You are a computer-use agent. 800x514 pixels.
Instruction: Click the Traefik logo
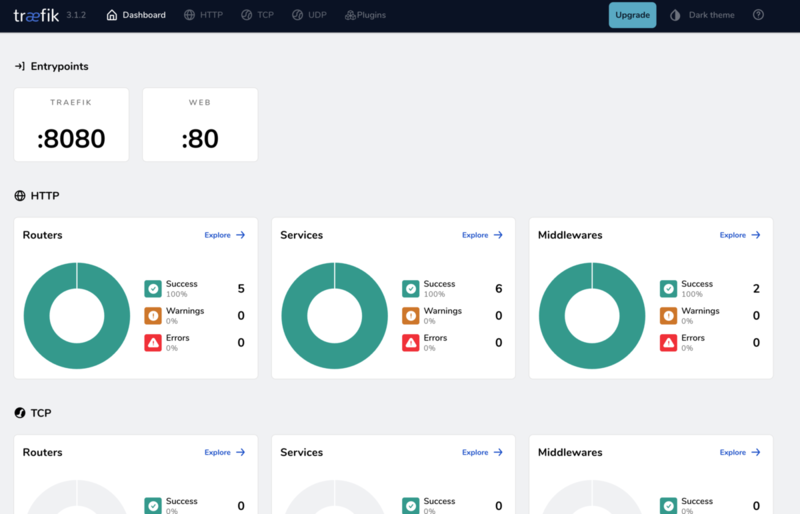[36, 15]
